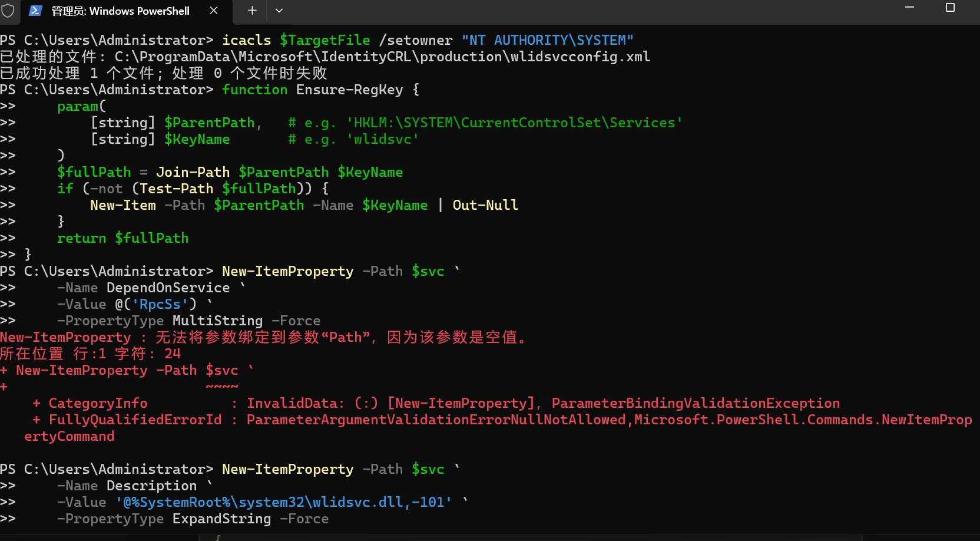Click the MultiString property type text

point(217,321)
